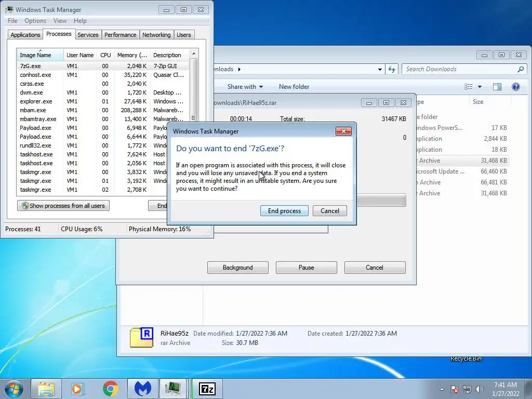This screenshot has width=532, height=399.
Task: Show hidden tray icons arrow
Action: (x=442, y=389)
